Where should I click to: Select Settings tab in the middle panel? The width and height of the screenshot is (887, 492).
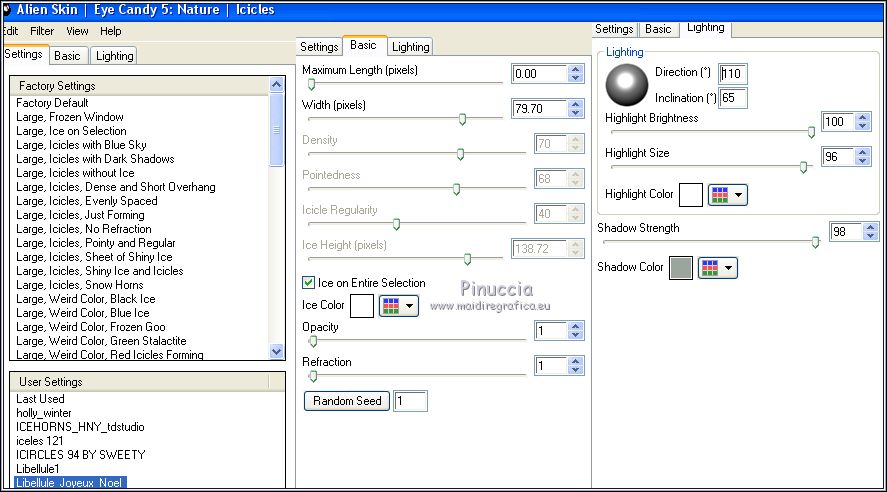coord(319,47)
